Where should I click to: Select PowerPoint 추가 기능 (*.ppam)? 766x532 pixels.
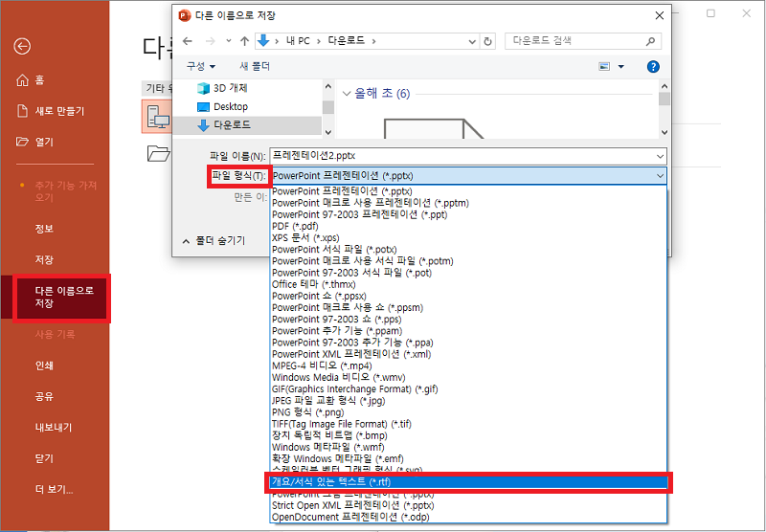(337, 331)
